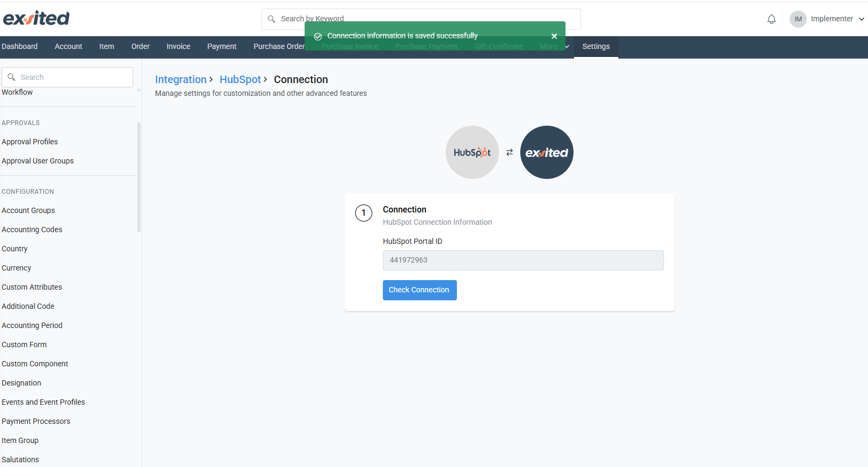
Task: Open Additional Code
Action: (28, 306)
